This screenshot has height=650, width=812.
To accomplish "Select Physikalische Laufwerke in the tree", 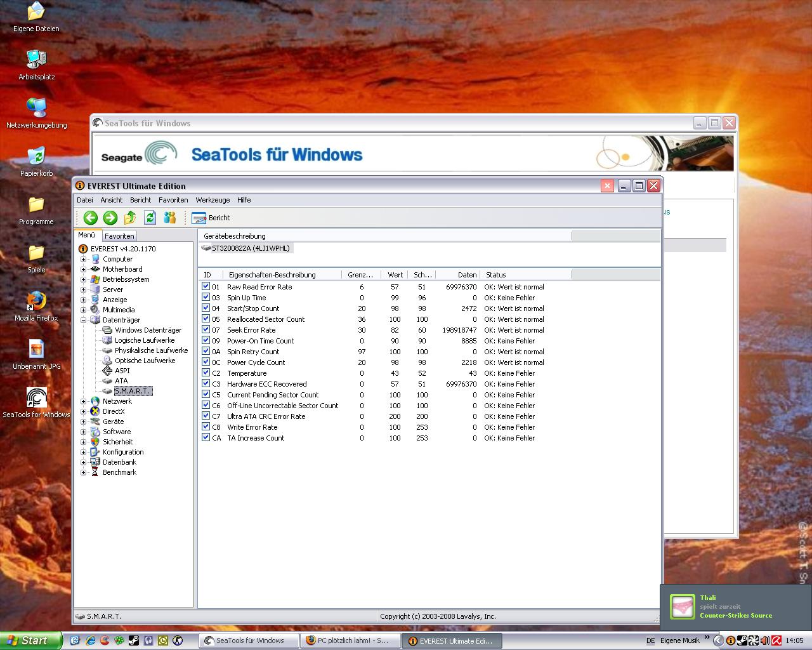I will point(151,350).
